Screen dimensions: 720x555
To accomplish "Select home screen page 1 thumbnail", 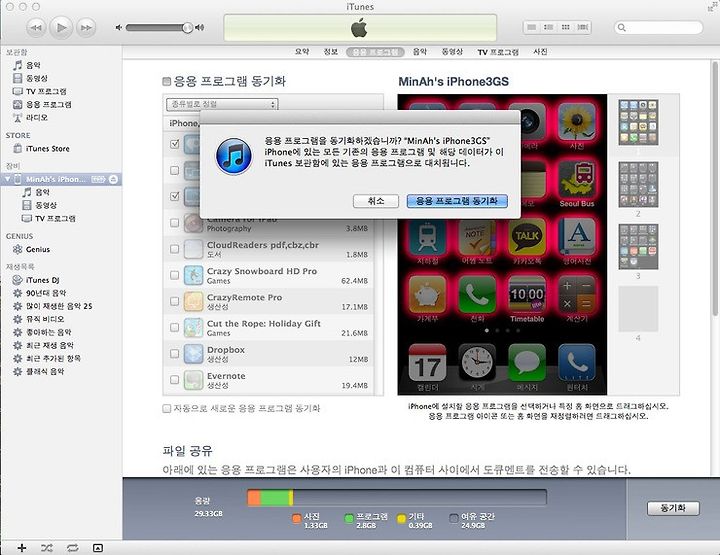I will coord(638,123).
